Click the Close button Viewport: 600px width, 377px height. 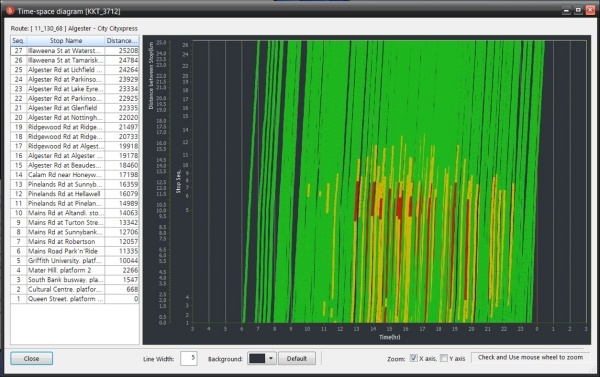pyautogui.click(x=31, y=359)
